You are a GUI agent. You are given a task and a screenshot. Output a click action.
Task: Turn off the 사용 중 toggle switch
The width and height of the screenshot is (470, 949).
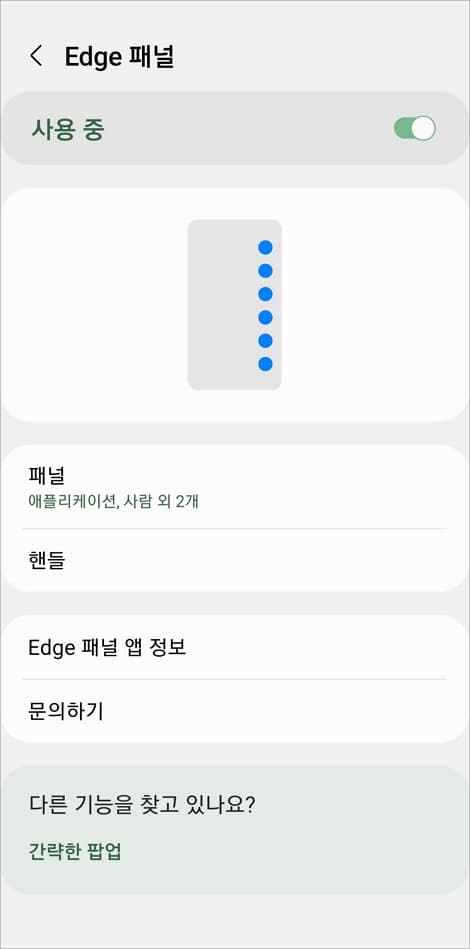(x=415, y=128)
